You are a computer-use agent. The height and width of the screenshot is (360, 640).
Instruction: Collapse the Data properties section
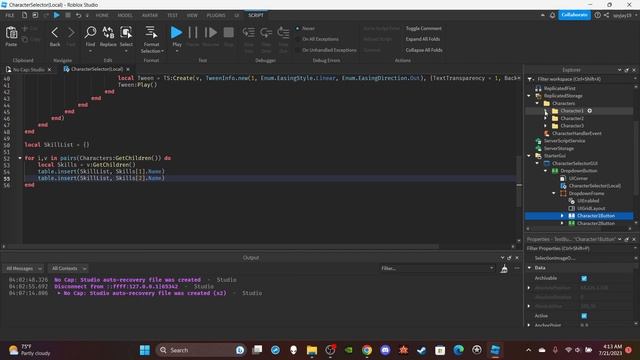[530, 268]
